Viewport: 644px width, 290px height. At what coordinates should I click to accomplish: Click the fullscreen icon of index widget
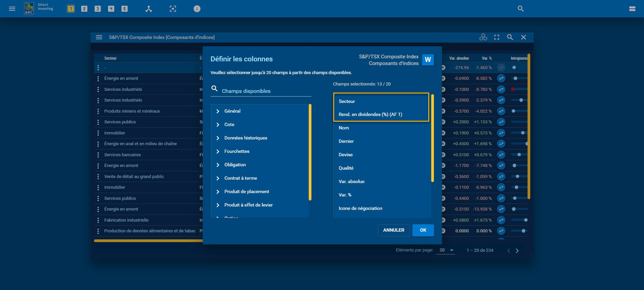tap(497, 37)
